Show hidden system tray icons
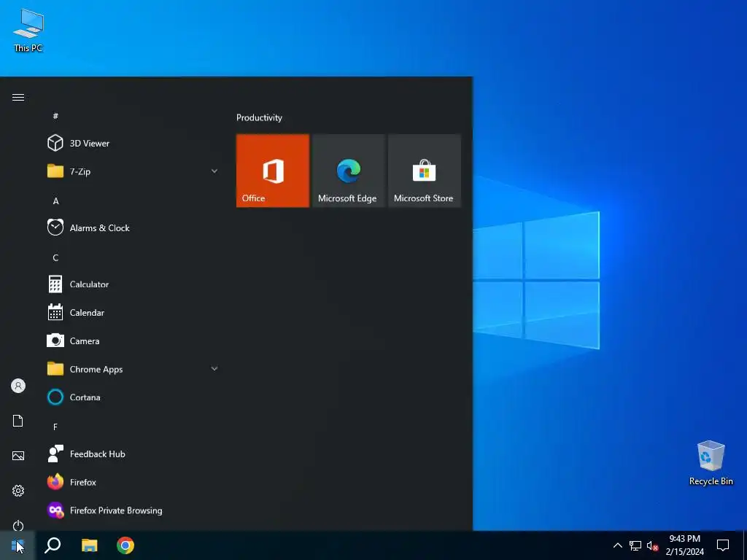Screen dimensions: 747x560 (617, 545)
